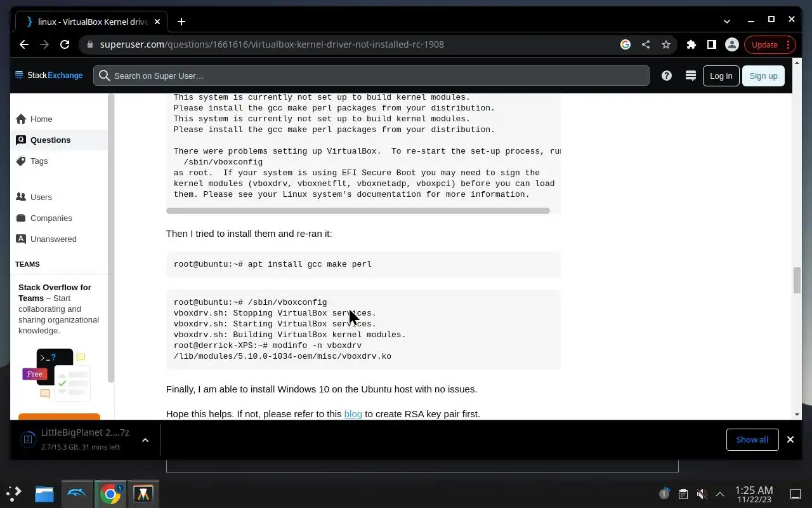812x508 pixels.
Task: Expand LittleBigPlanet download options chevron
Action: coord(145,439)
